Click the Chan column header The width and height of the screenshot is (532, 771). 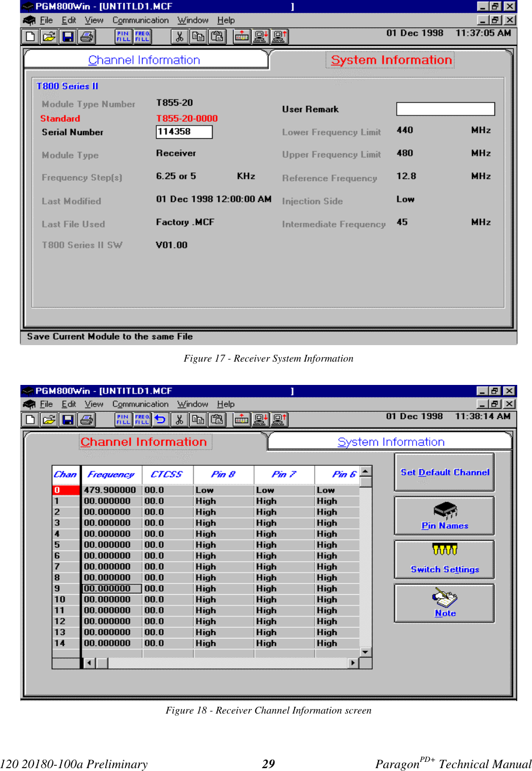pos(66,474)
